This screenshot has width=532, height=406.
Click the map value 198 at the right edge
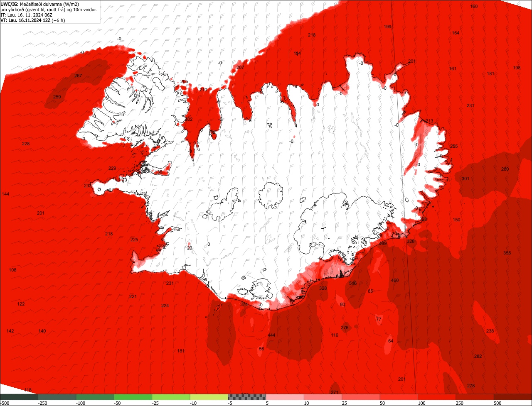517,68
